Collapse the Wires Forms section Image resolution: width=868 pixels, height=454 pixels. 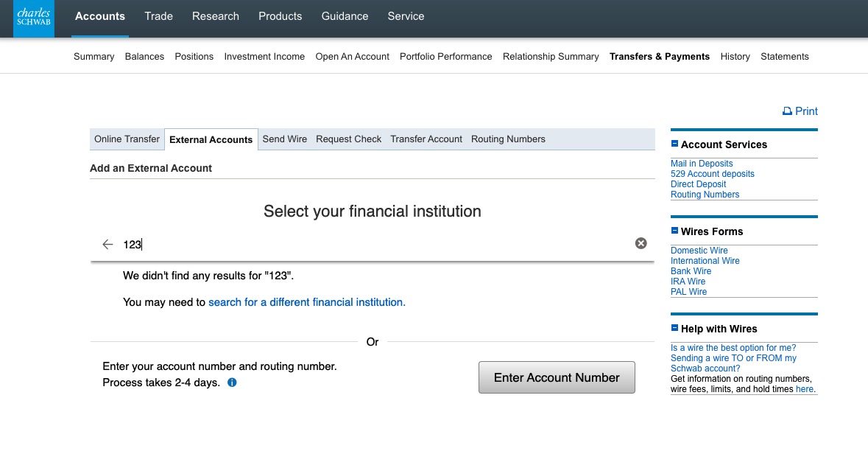coord(674,231)
